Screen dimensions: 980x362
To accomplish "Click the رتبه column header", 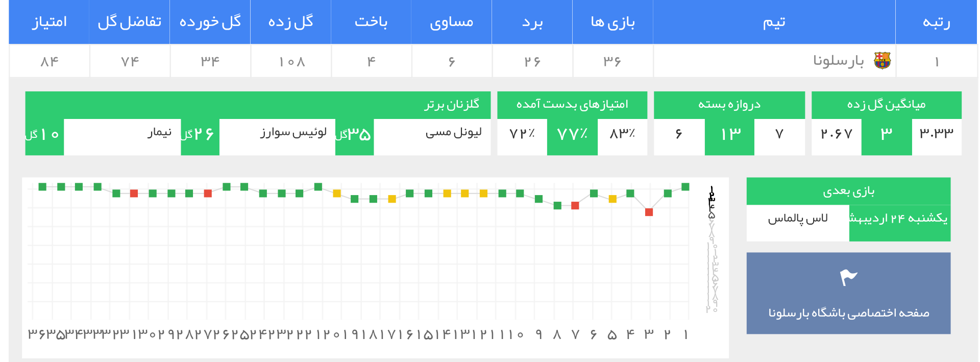I will (x=936, y=22).
